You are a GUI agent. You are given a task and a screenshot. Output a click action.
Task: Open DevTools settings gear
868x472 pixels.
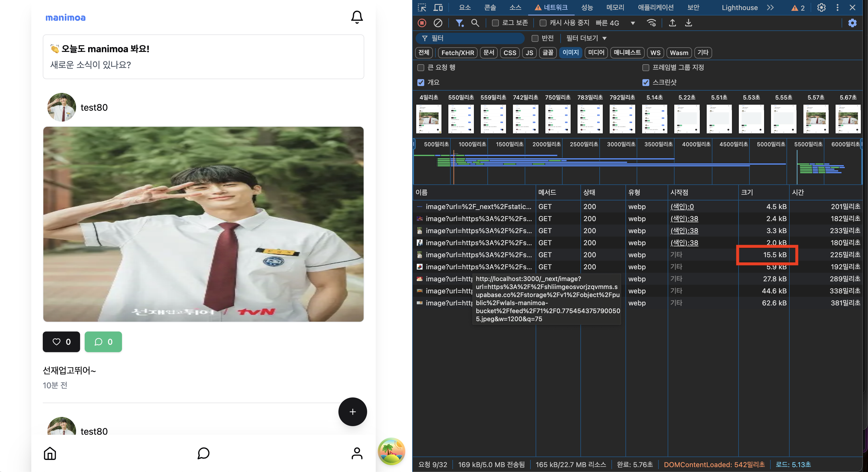coord(821,7)
